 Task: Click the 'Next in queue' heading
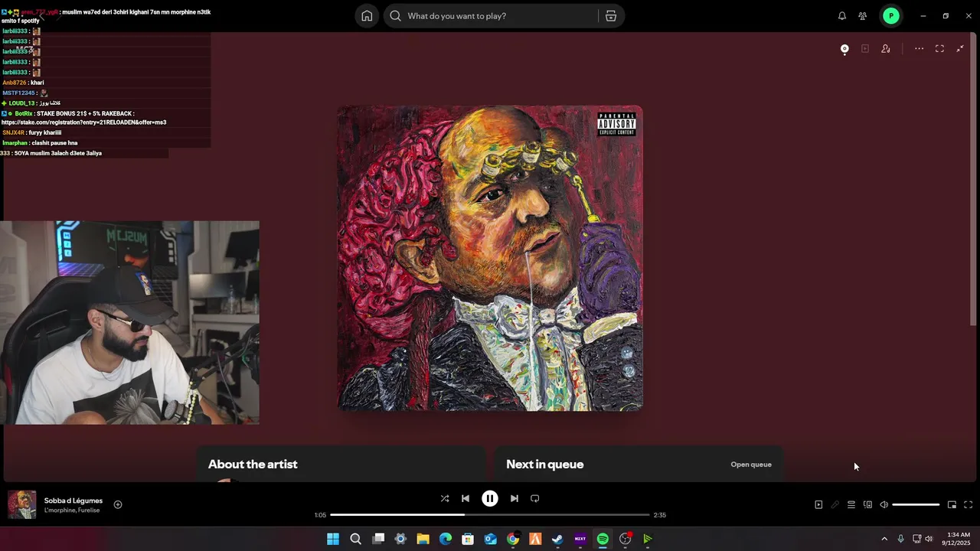pyautogui.click(x=544, y=465)
